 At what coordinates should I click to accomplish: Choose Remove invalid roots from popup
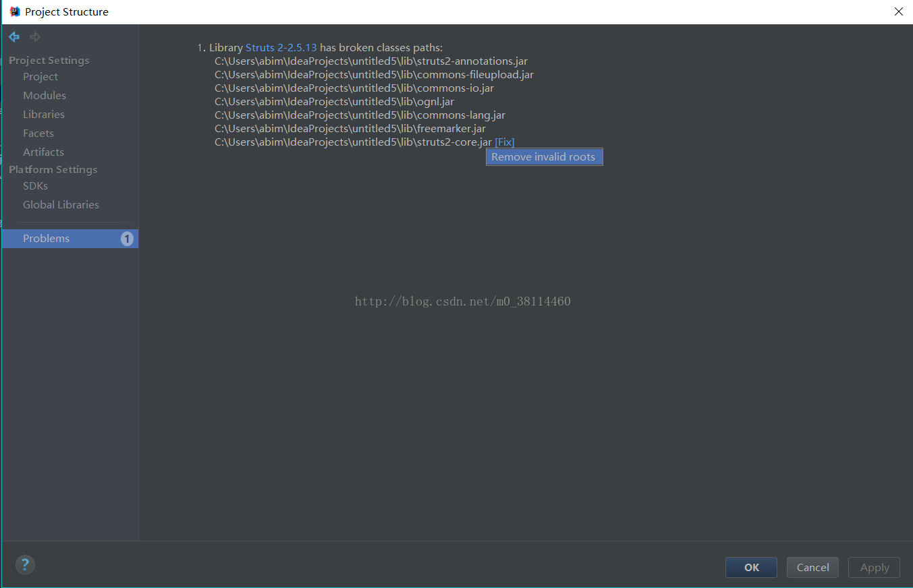[544, 157]
